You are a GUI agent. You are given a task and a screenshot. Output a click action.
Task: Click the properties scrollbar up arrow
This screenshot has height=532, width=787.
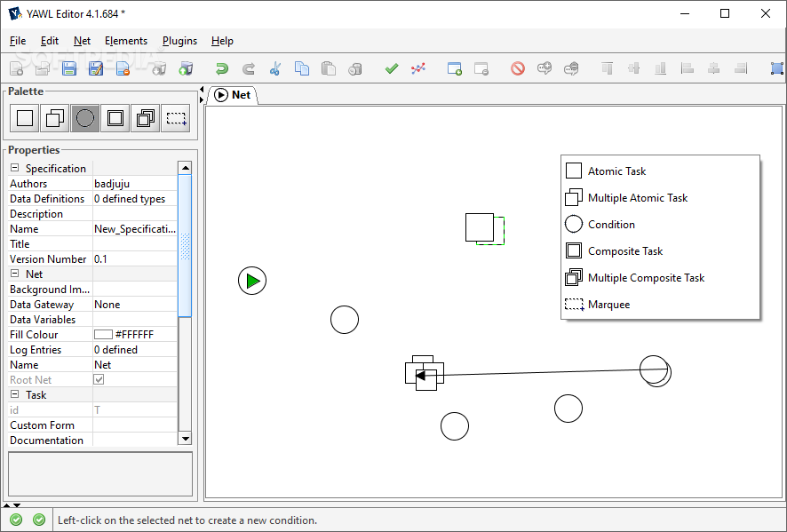186,168
